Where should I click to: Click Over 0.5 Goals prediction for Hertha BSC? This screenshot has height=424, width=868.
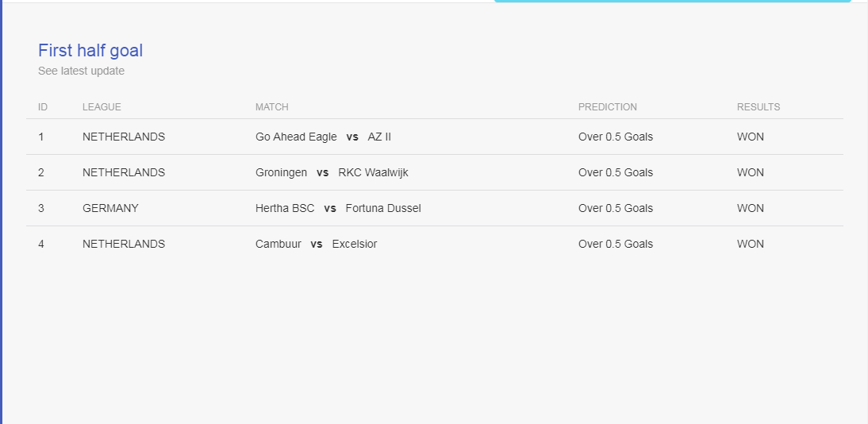coord(616,208)
